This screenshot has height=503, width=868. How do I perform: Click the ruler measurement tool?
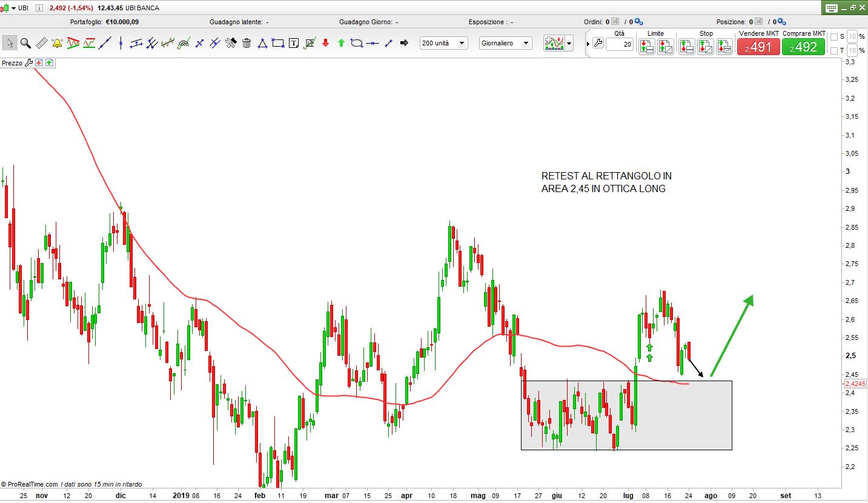41,43
